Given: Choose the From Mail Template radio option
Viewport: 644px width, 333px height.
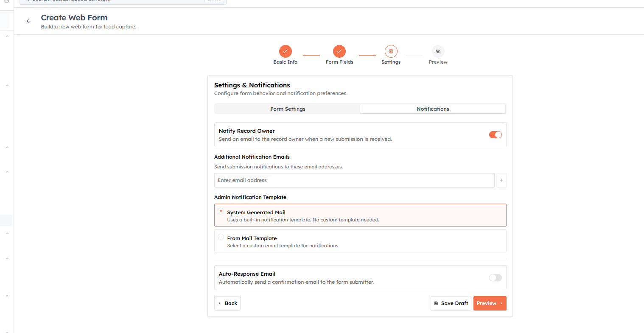Looking at the screenshot, I should click(x=221, y=237).
